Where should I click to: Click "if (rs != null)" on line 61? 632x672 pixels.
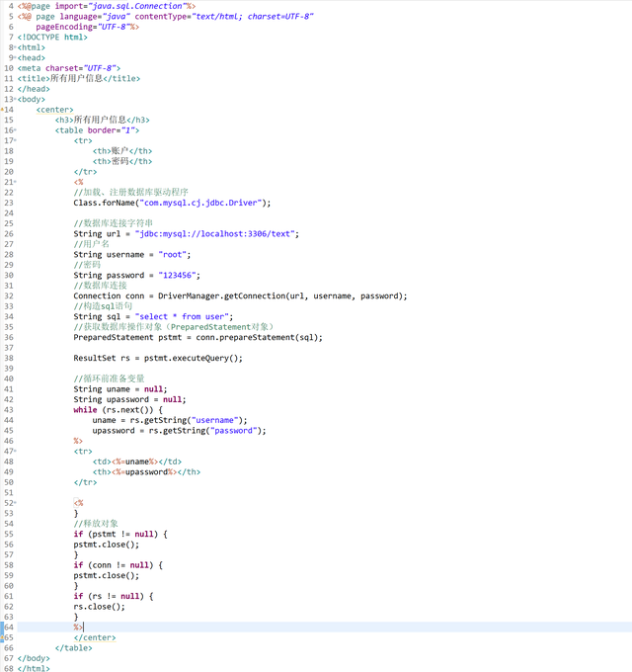109,596
